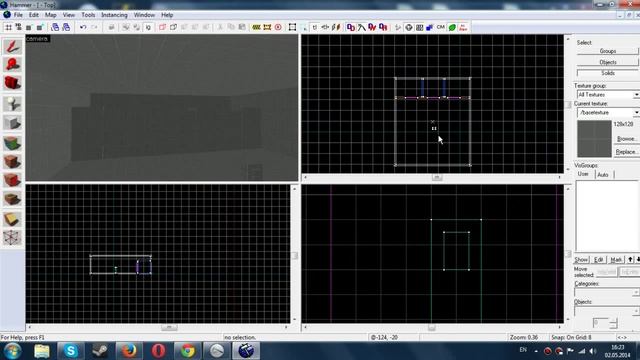Viewport: 640px width, 360px height.
Task: Select the Apply Overlays tool
Action: click(13, 199)
